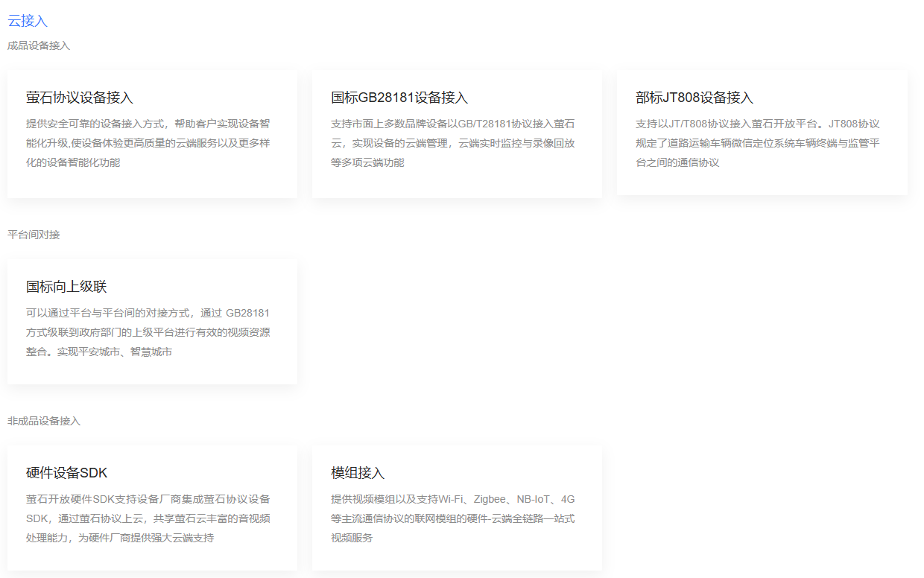Click description starting 支持以JT/T808协议接入

click(758, 143)
